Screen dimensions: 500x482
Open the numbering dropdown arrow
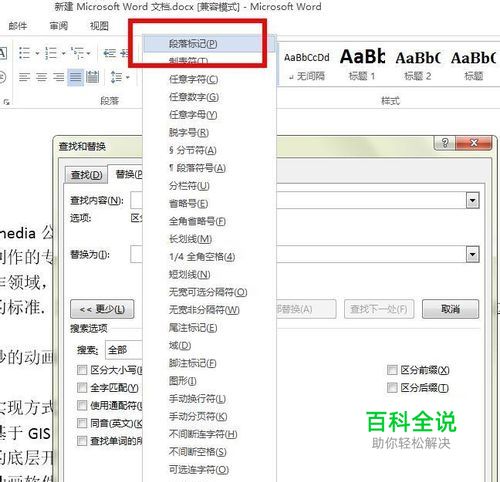pyautogui.click(x=63, y=53)
